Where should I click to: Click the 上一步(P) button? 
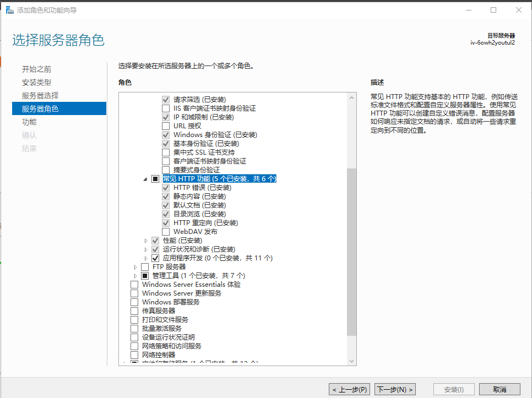click(350, 390)
